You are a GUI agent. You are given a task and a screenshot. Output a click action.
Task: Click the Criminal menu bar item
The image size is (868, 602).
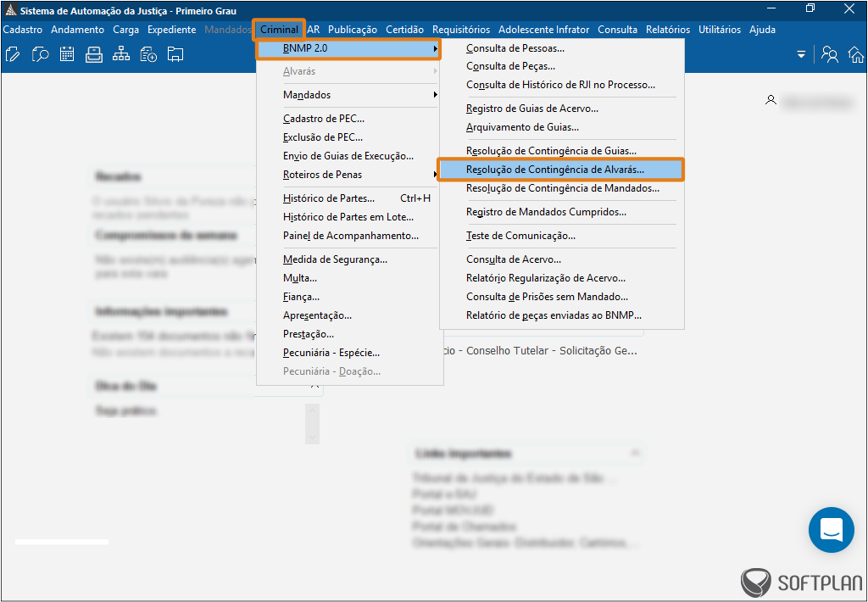(x=280, y=30)
